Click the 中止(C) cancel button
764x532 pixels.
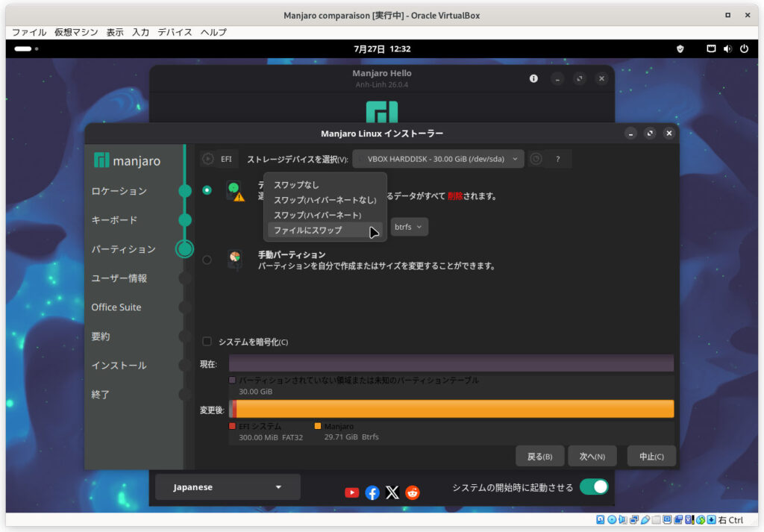(x=651, y=457)
